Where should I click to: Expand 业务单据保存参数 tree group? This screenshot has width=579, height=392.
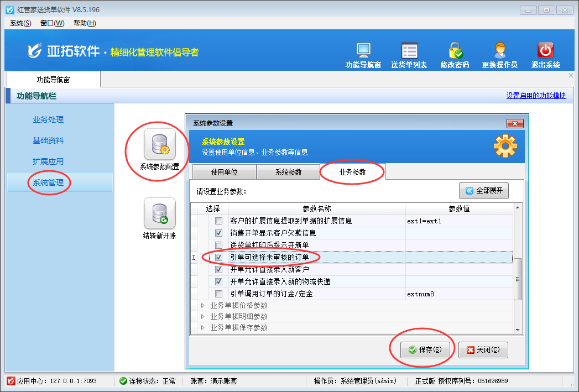[x=202, y=328]
